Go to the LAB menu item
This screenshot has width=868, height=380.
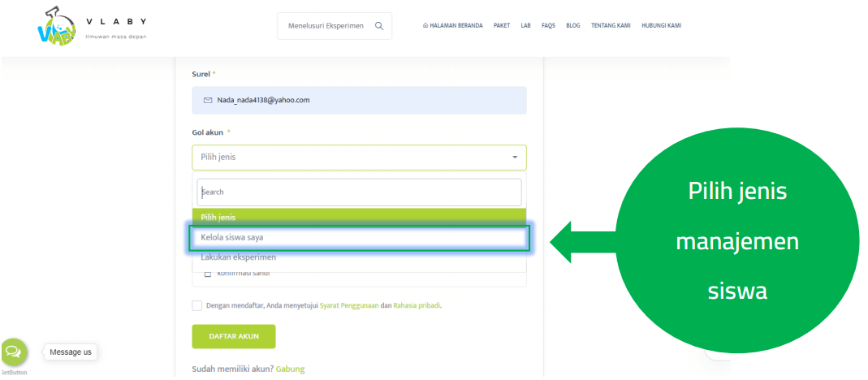[x=525, y=26]
